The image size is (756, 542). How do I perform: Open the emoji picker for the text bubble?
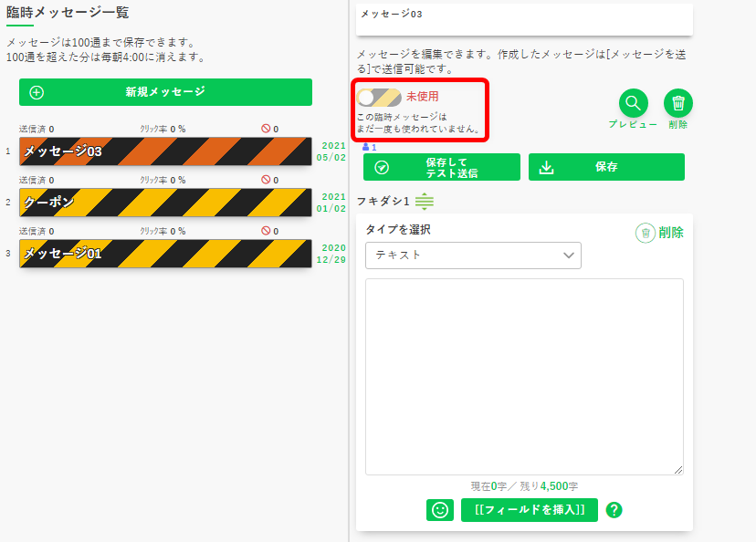439,510
